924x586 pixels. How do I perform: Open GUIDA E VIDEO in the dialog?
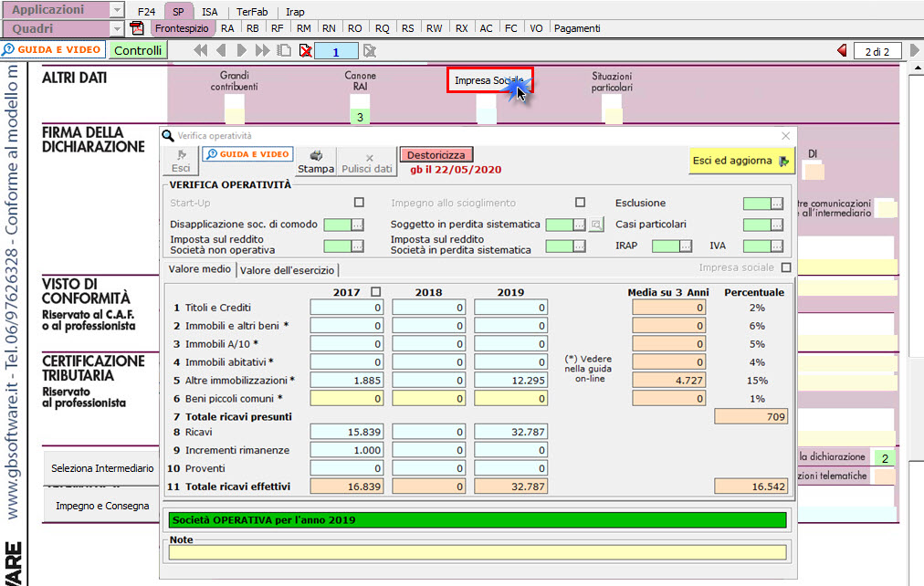tap(248, 154)
